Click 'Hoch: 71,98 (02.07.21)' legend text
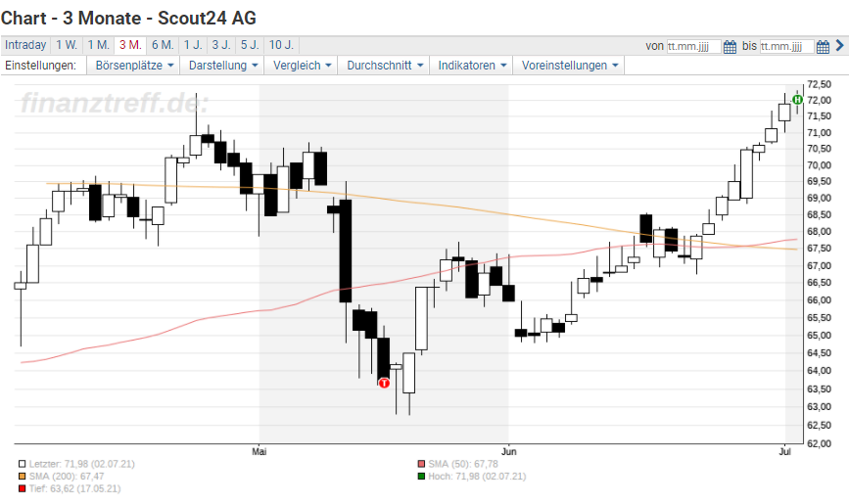This screenshot has width=849, height=504. (x=477, y=477)
